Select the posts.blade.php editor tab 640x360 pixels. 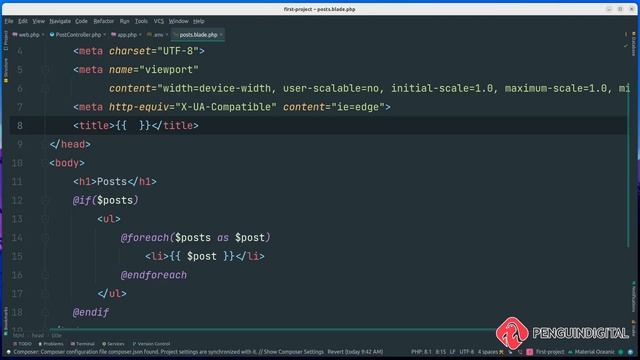[x=198, y=35]
